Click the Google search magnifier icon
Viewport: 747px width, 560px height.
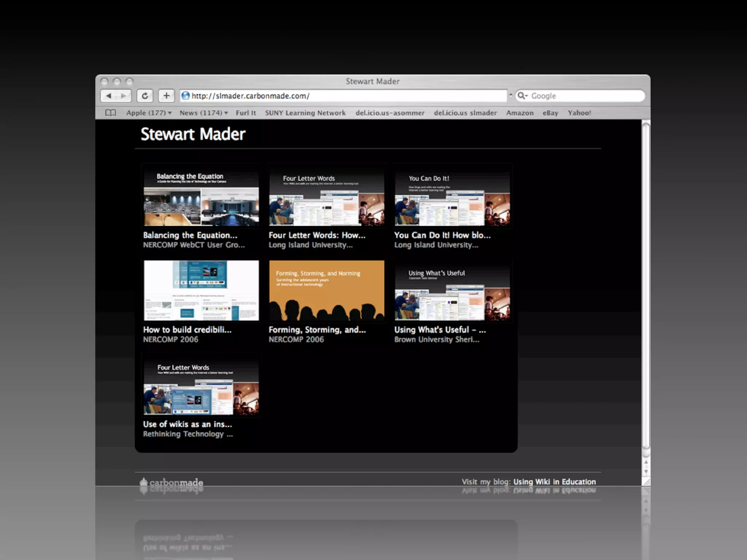pyautogui.click(x=522, y=96)
